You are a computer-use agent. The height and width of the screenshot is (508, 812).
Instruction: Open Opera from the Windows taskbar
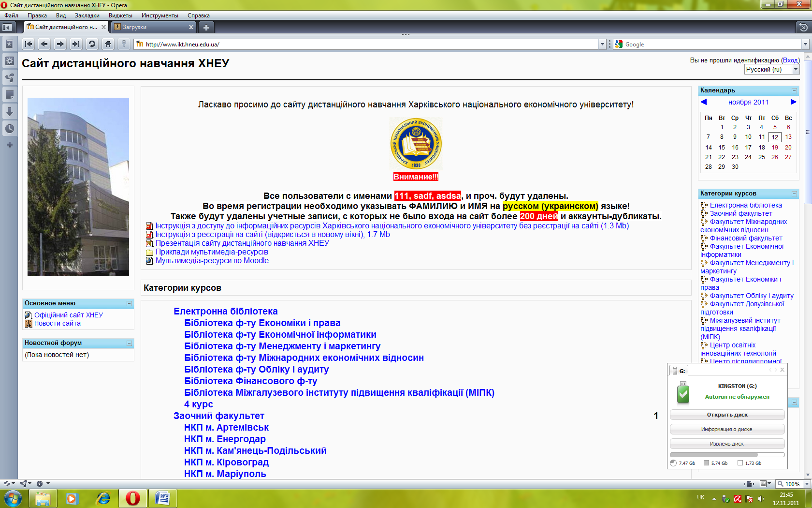[x=132, y=498]
